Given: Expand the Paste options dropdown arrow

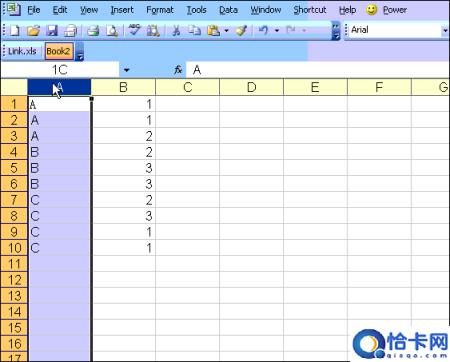Looking at the screenshot, I should click(x=226, y=31).
